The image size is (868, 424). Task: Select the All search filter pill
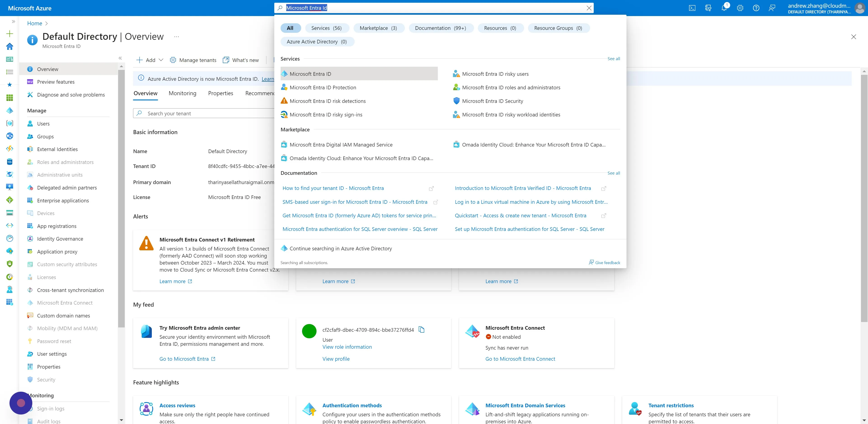pos(290,28)
